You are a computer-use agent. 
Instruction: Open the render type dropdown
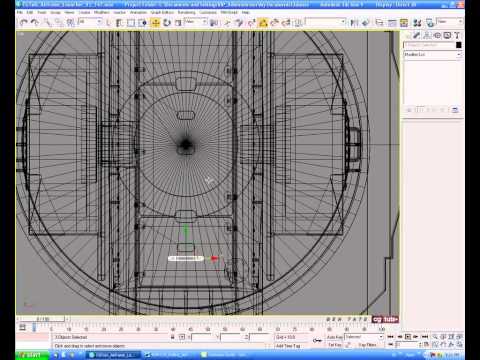450,22
